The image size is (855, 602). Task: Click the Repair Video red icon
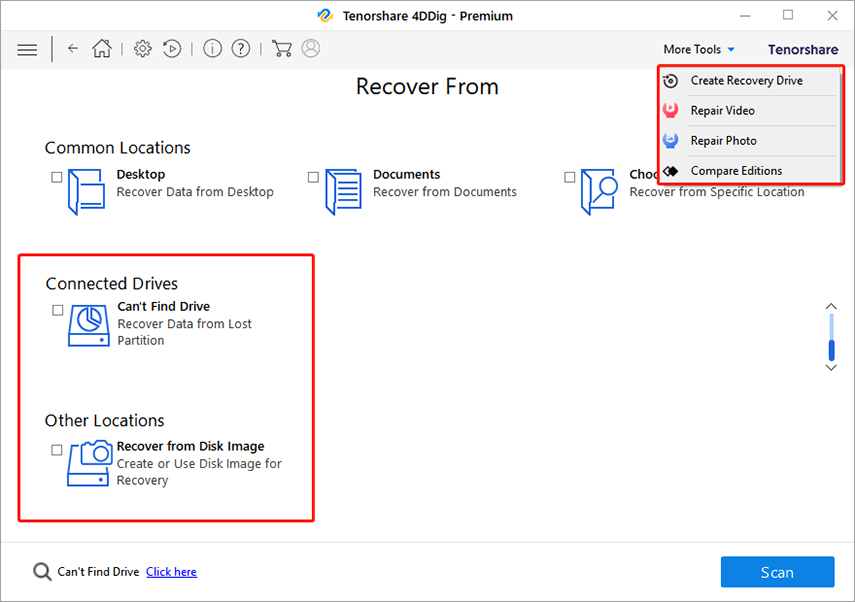click(x=671, y=111)
